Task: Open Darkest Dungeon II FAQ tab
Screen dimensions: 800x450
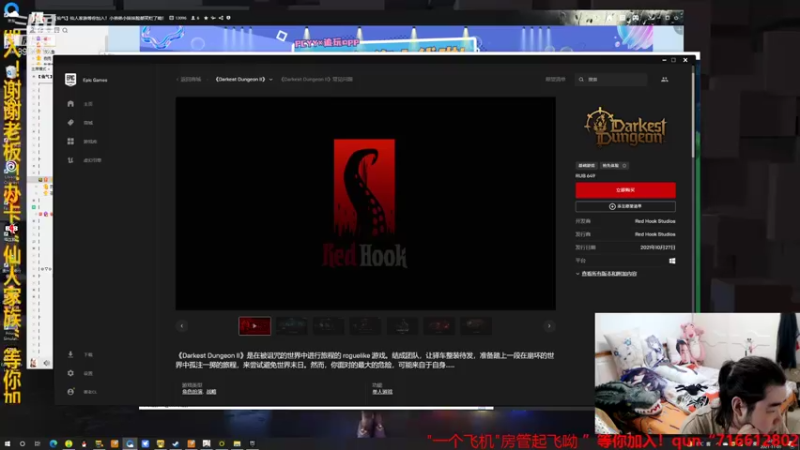Action: click(x=317, y=79)
